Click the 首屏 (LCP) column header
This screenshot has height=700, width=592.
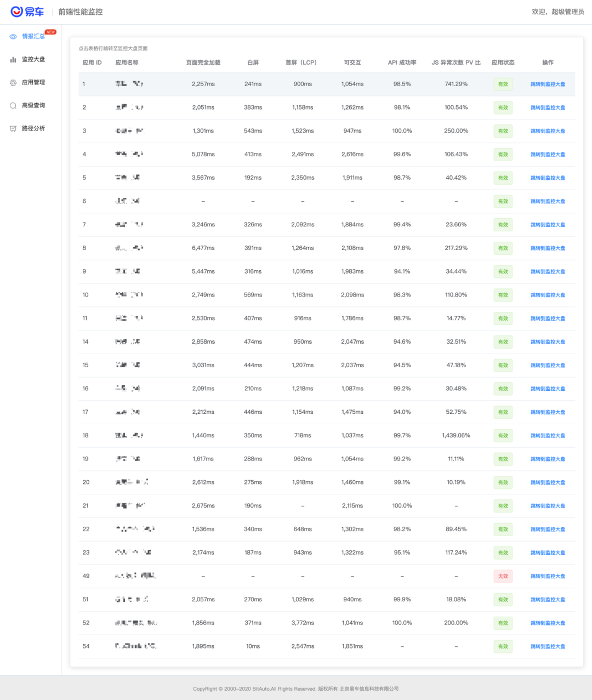[x=301, y=62]
